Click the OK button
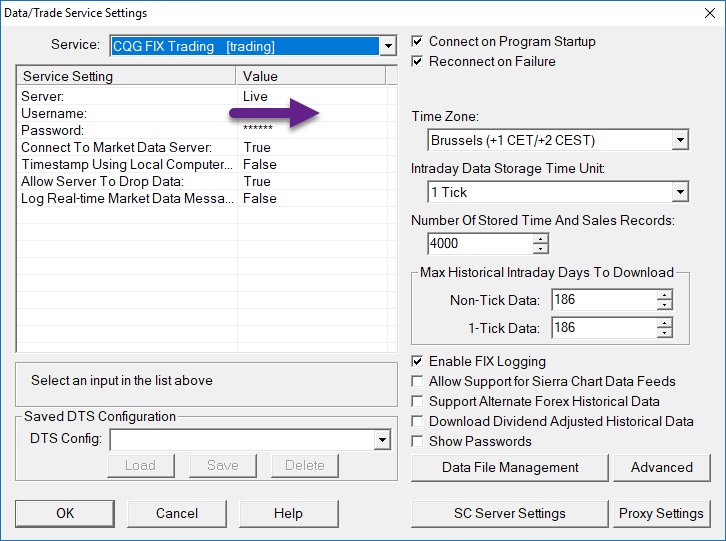726x541 pixels. tap(65, 513)
